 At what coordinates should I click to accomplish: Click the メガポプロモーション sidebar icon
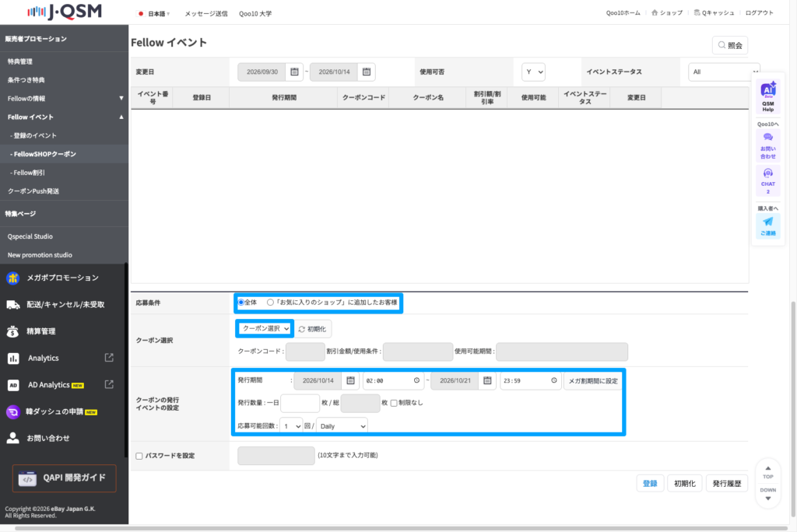click(13, 278)
